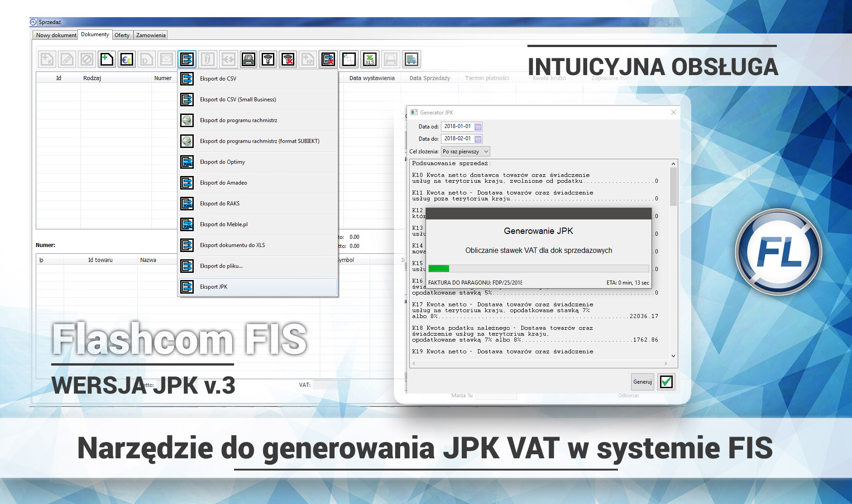Choose Eksport dokumentu do XLS

point(258,245)
